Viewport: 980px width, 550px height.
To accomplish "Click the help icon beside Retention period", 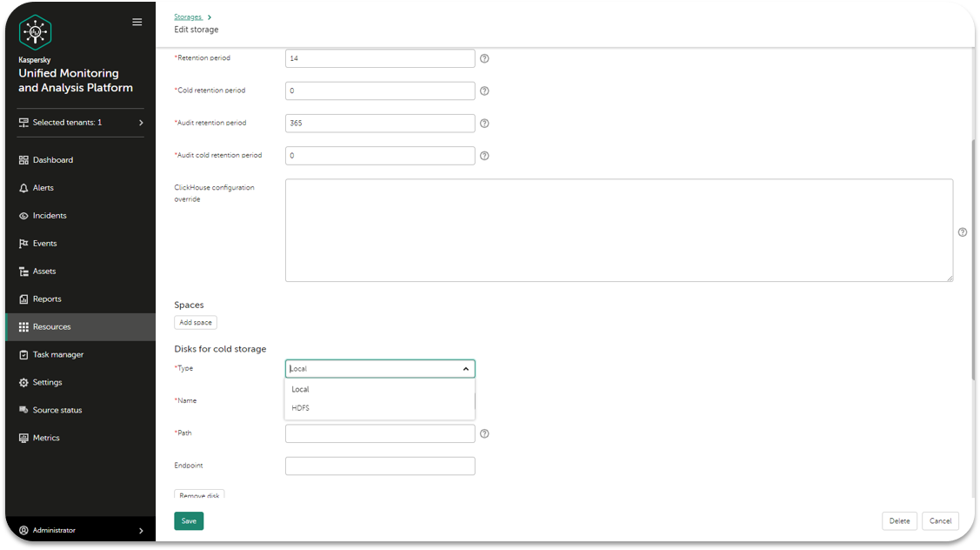I will (484, 57).
